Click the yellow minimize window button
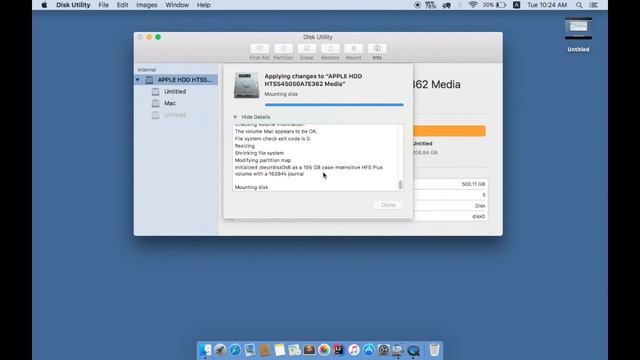640x360 pixels. tap(149, 37)
